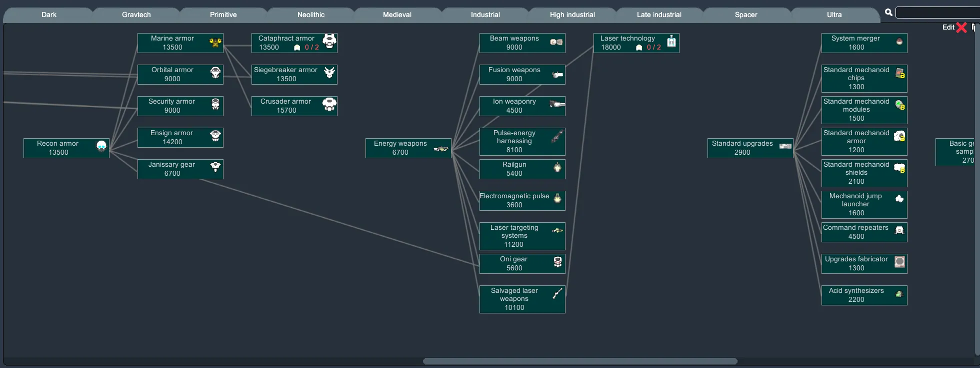Click the Edit button
Image resolution: width=980 pixels, height=368 pixels.
[948, 27]
